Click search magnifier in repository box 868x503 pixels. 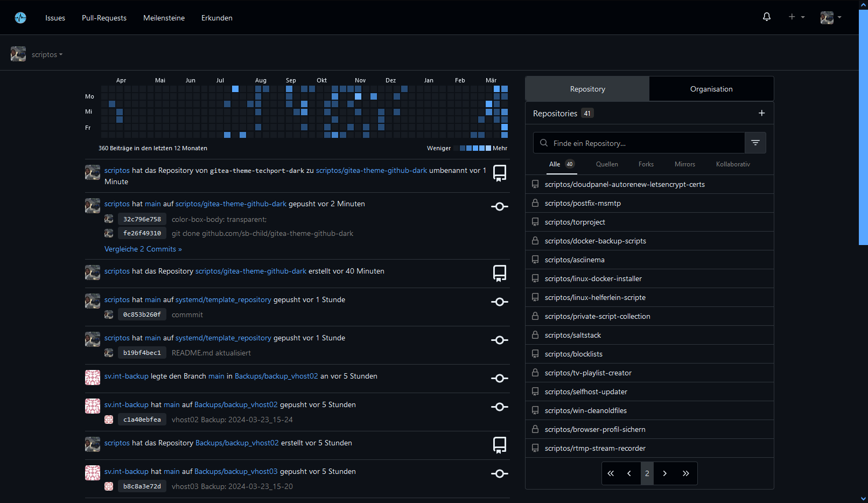click(x=544, y=143)
